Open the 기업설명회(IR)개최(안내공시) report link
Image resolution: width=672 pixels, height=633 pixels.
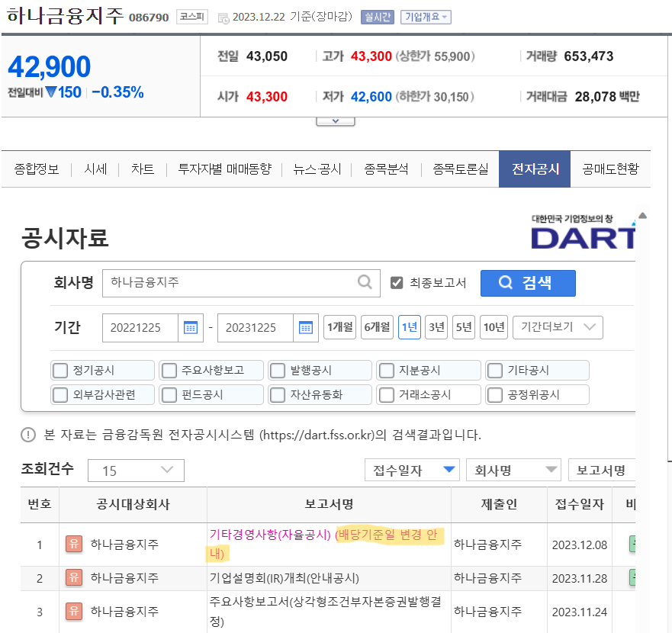click(285, 578)
